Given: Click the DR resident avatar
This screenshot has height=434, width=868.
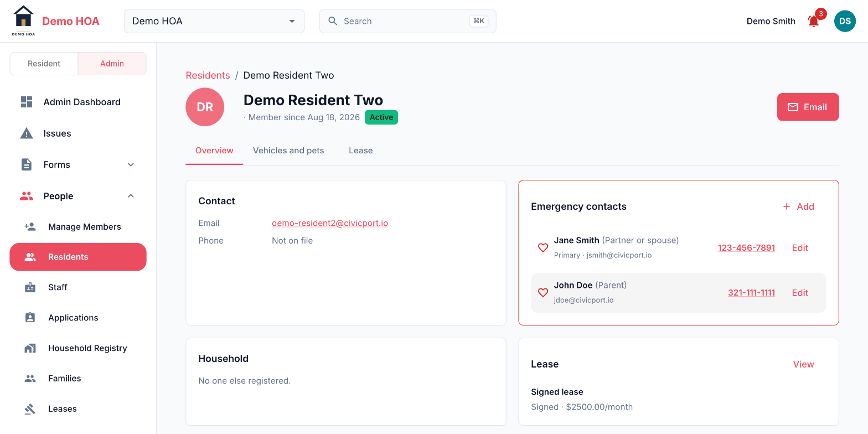Looking at the screenshot, I should tap(205, 107).
